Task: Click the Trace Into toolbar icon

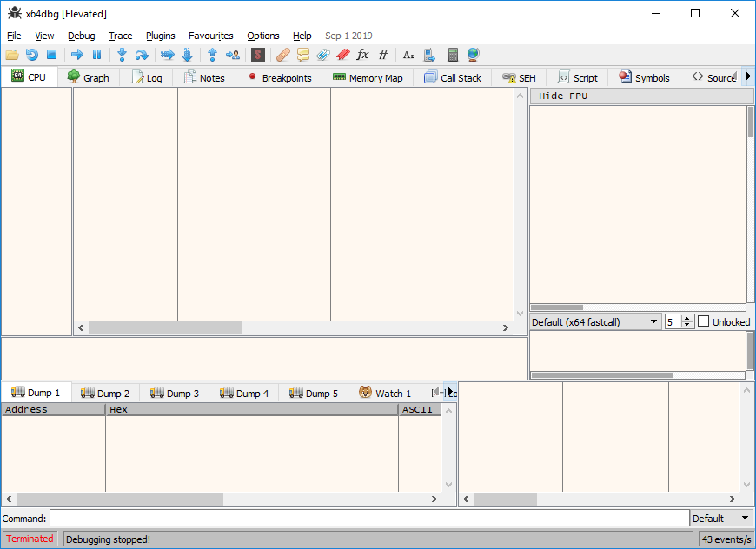Action: click(168, 55)
